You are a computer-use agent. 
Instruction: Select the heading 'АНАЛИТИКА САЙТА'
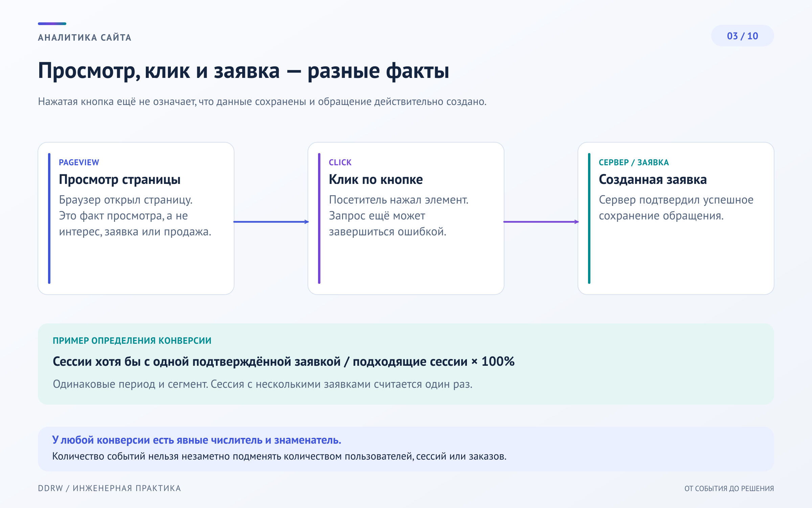tap(85, 37)
